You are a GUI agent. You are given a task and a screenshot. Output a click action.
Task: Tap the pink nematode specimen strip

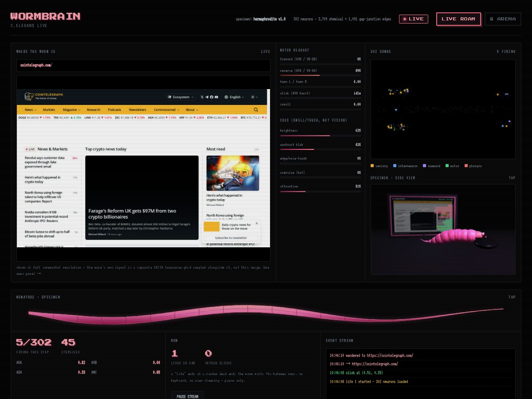266,314
